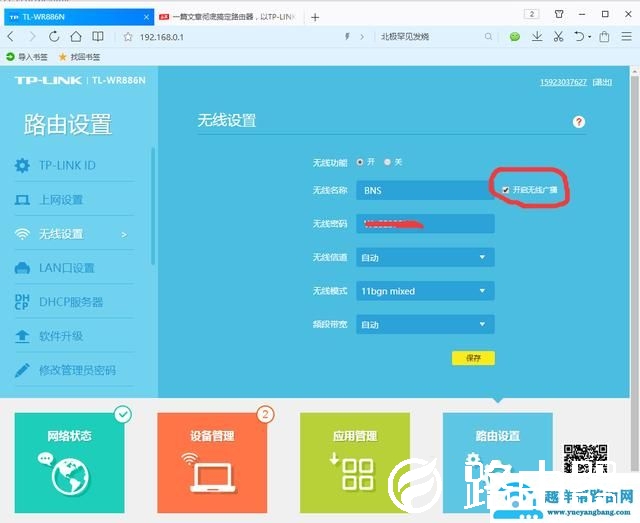
Task: Open the 频段带宽 dropdown
Action: pos(425,324)
